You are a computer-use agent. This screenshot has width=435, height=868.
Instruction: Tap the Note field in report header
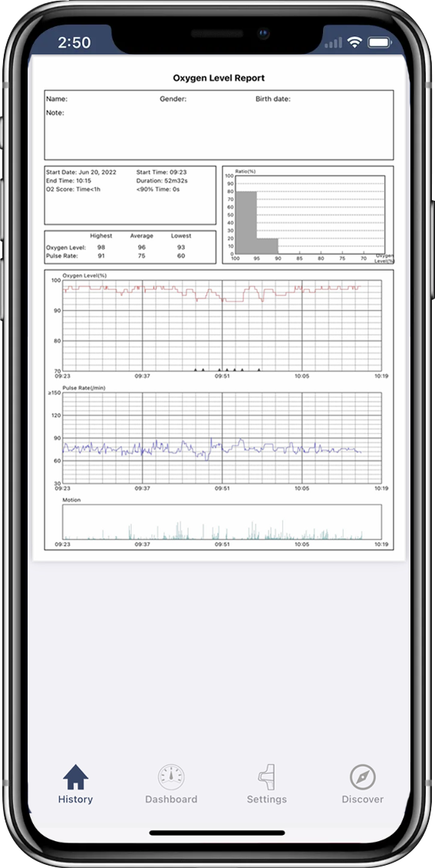55,113
